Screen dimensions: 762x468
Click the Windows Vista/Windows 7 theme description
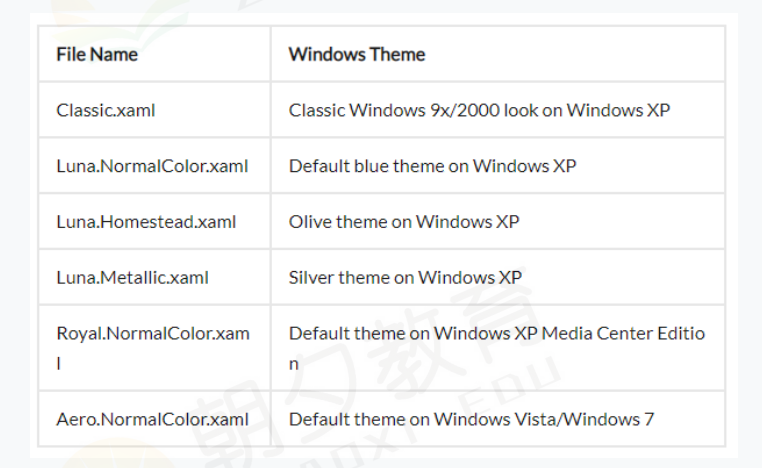point(471,419)
